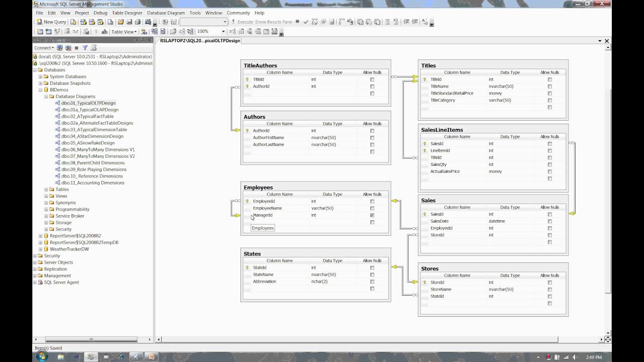Toggle Allow Nulls for ActualSalesPrice
Image resolution: width=644 pixels, height=362 pixels.
550,171
